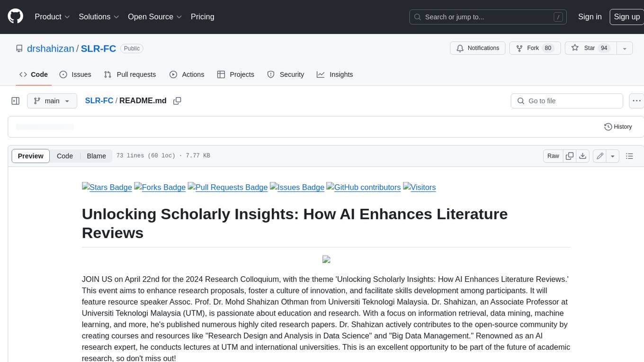The image size is (644, 362).
Task: Open the Pull Requests Badge link
Action: (228, 187)
